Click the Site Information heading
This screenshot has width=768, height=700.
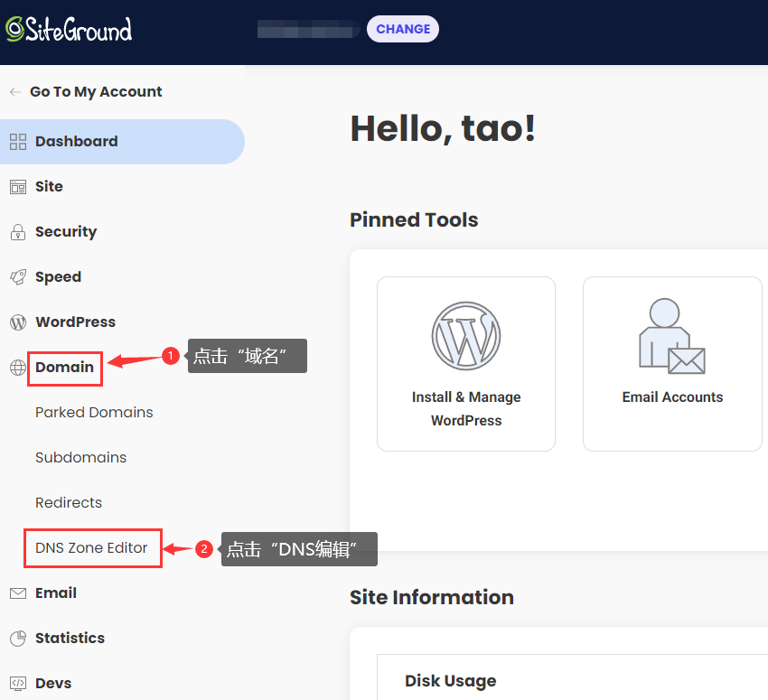click(432, 597)
